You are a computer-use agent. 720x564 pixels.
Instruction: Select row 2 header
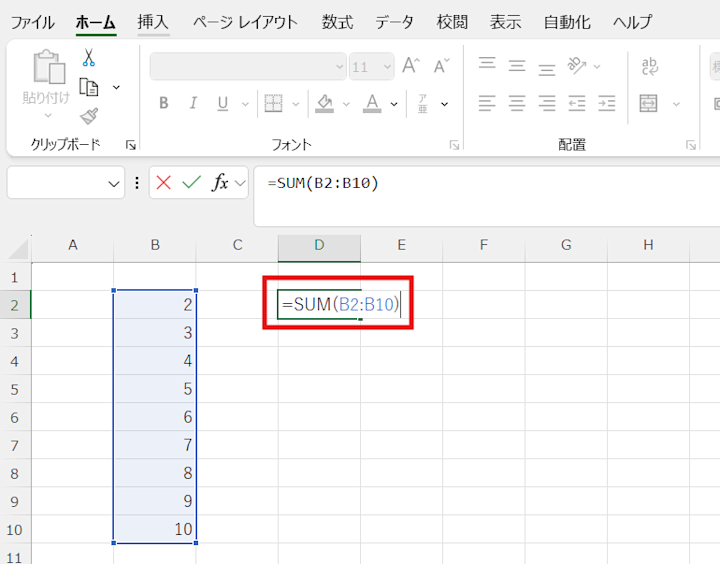point(15,305)
